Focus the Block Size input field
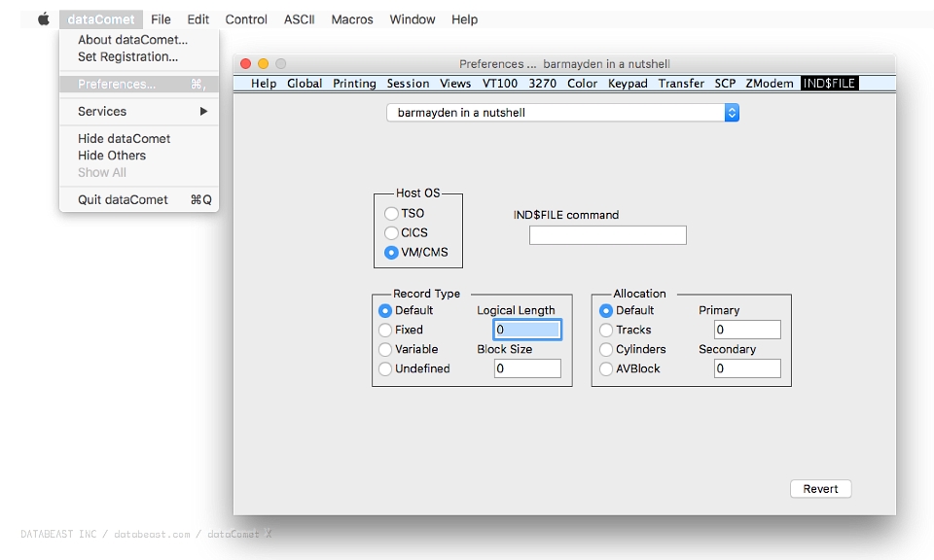934x560 pixels. [x=527, y=368]
